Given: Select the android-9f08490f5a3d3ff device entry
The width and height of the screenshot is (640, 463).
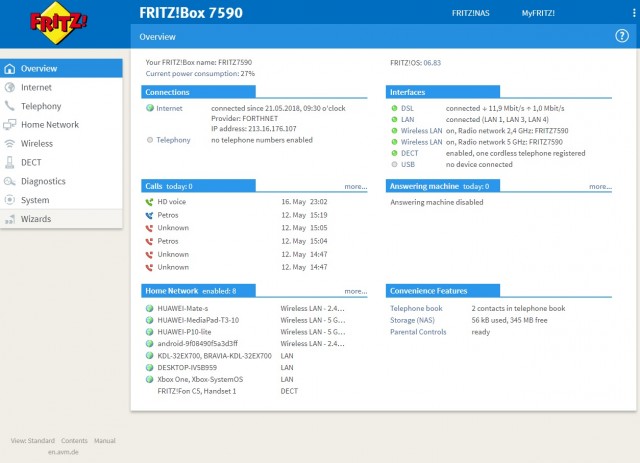Looking at the screenshot, I should tap(198, 344).
